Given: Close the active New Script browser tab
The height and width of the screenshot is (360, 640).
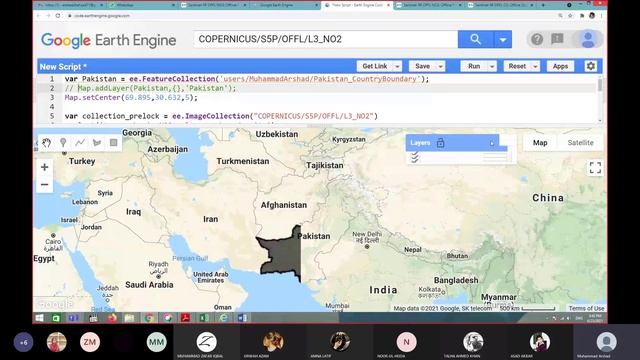Looking at the screenshot, I should (388, 5).
